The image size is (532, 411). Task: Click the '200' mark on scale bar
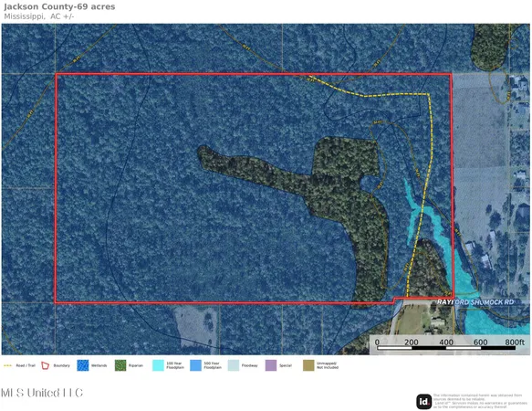point(412,342)
